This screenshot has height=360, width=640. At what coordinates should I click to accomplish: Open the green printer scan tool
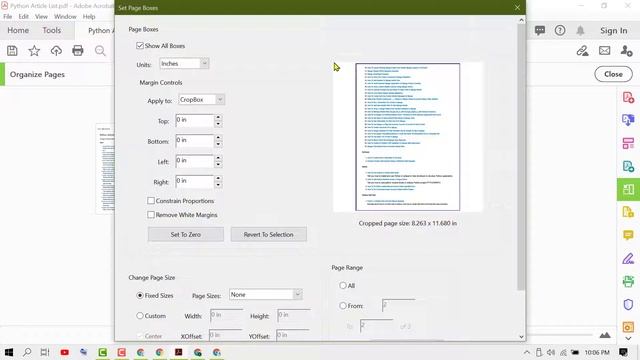(x=628, y=281)
